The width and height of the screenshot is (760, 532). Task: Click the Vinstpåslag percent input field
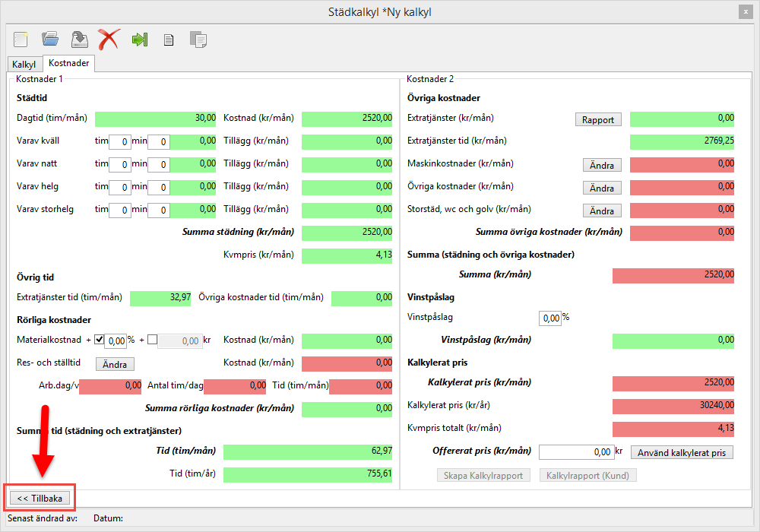tap(549, 318)
